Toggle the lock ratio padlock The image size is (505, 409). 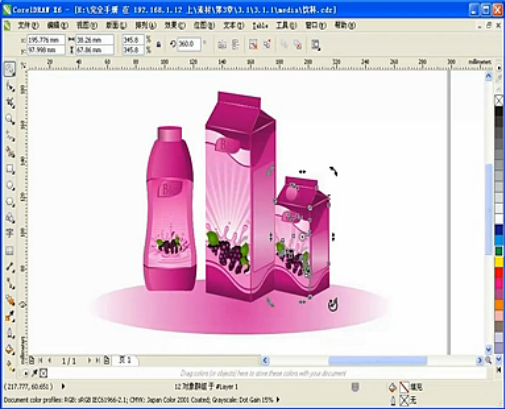(x=159, y=44)
